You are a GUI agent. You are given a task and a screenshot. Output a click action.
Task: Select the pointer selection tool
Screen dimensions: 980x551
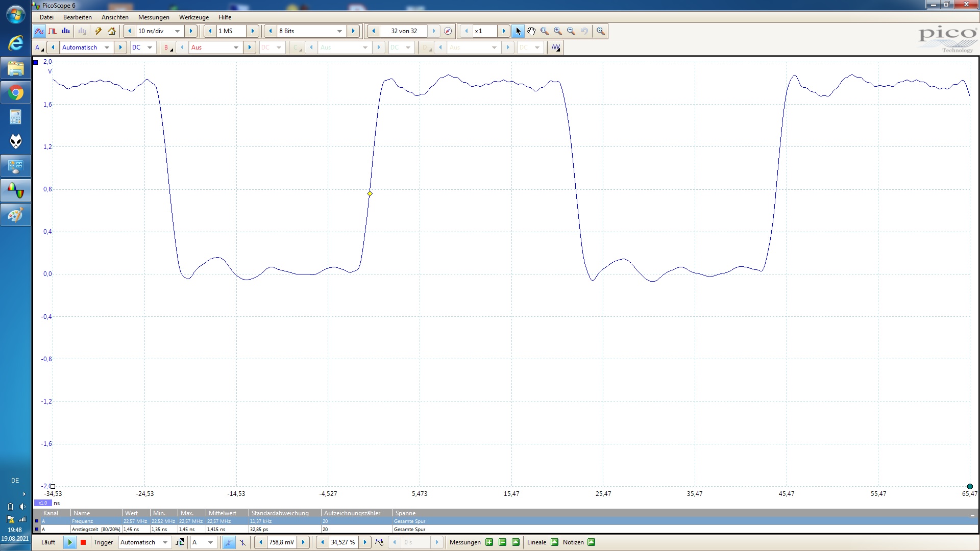(518, 31)
